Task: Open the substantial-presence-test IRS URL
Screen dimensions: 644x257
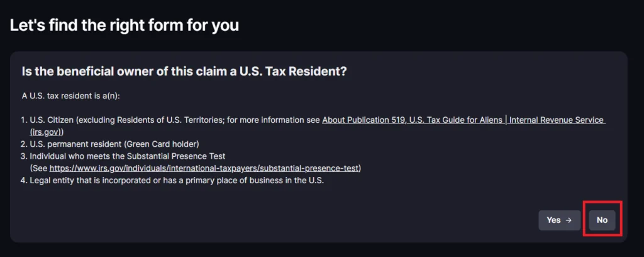Action: pyautogui.click(x=204, y=168)
